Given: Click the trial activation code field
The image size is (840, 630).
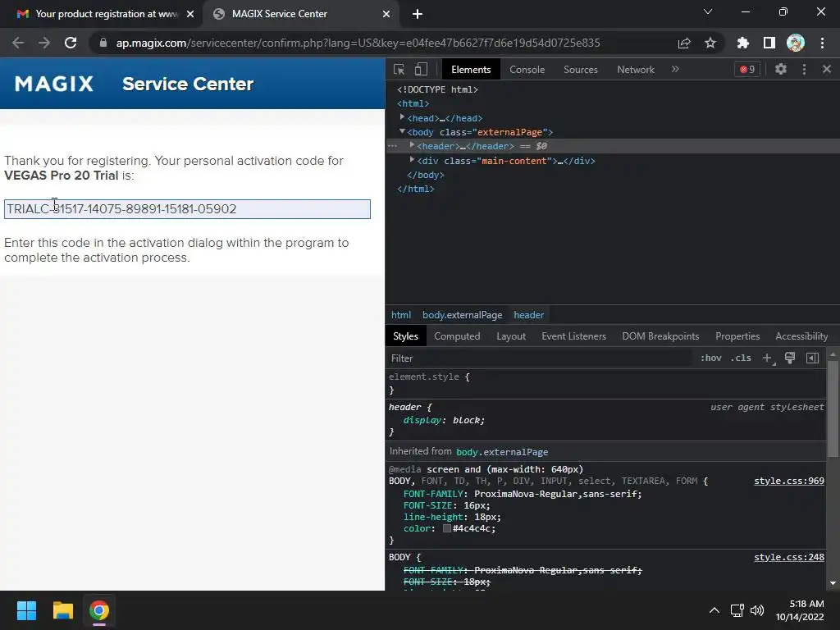Looking at the screenshot, I should 187,209.
